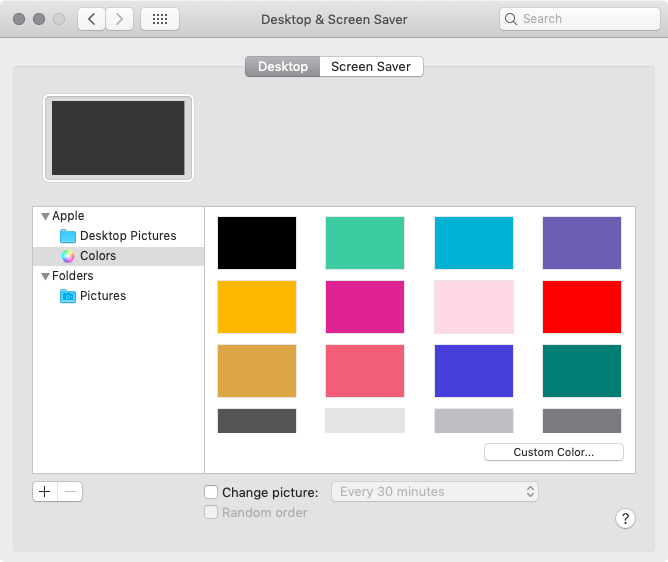Viewport: 668px width, 562px height.
Task: Click the help question mark button
Action: coord(625,518)
